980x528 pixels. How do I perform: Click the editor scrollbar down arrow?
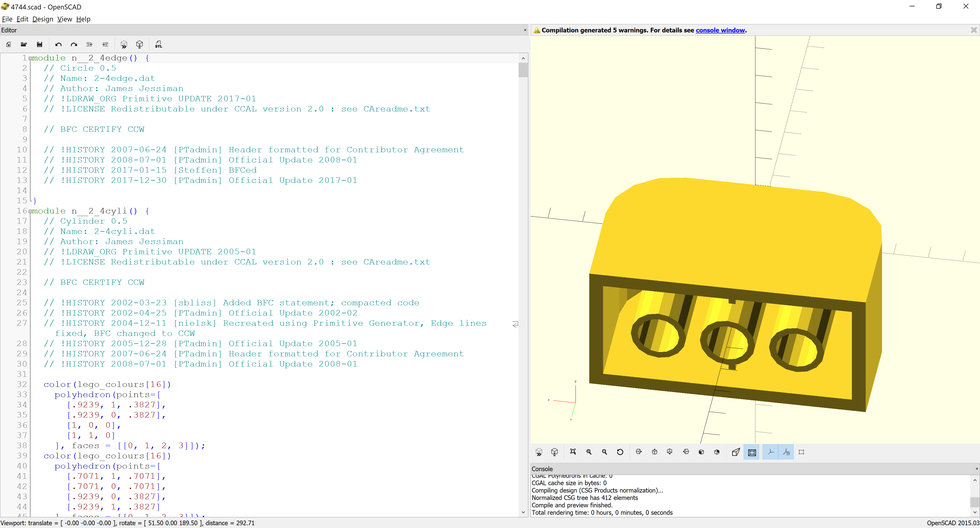pyautogui.click(x=523, y=512)
